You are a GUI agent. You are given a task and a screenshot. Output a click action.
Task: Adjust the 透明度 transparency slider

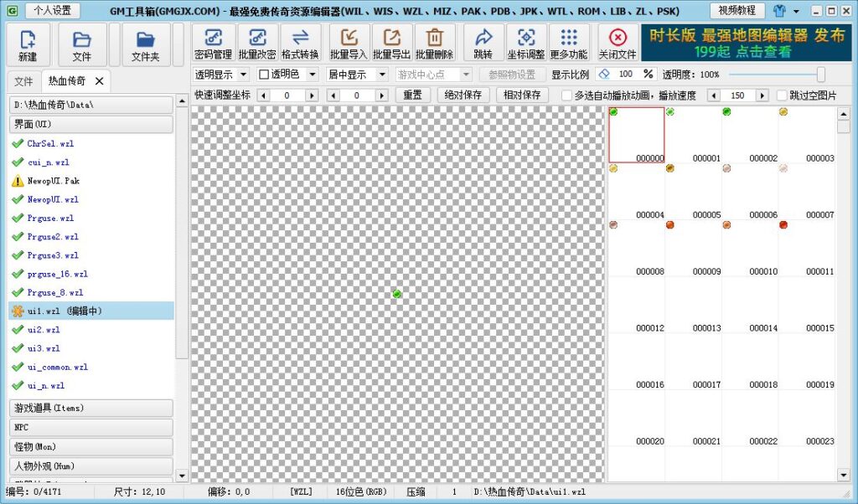click(x=820, y=75)
